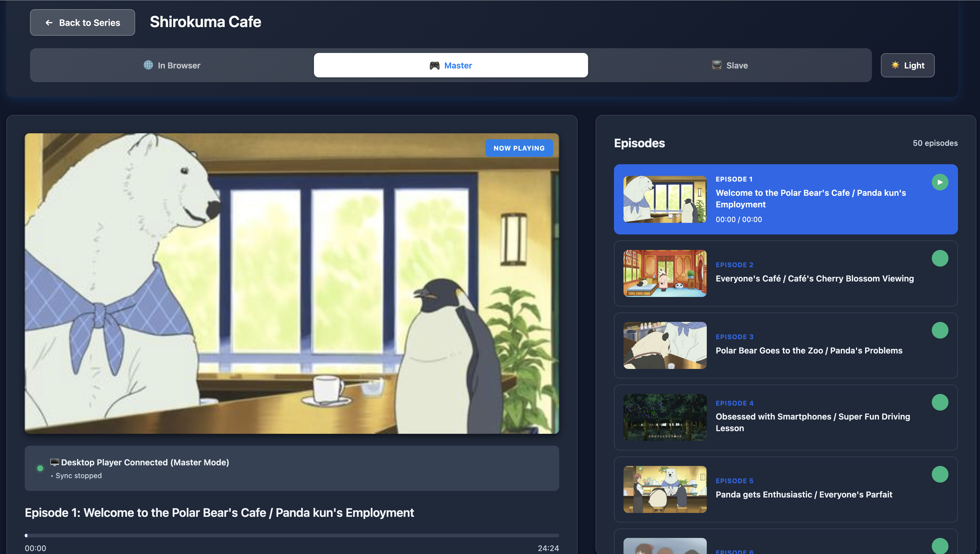Click the monitor icon on Slave tab
Viewport: 980px width, 554px height.
[x=717, y=65]
